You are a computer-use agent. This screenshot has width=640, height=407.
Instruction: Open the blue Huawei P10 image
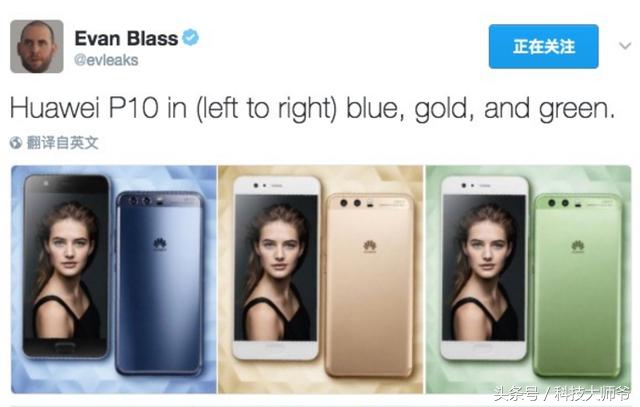click(x=113, y=279)
